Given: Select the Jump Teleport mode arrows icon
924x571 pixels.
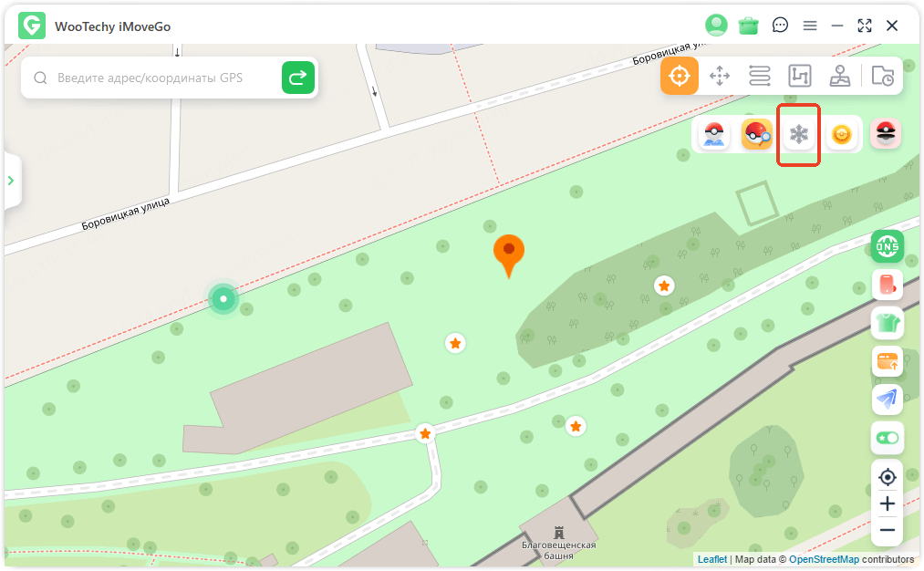Looking at the screenshot, I should (x=720, y=76).
